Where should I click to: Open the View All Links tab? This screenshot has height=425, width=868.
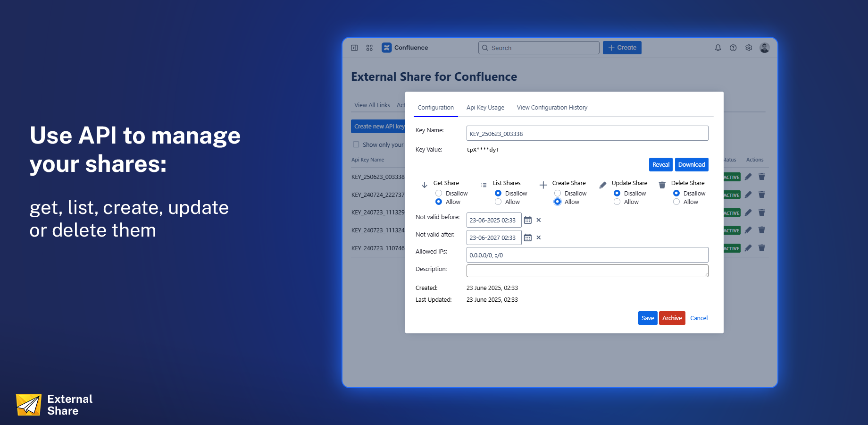[x=372, y=105]
